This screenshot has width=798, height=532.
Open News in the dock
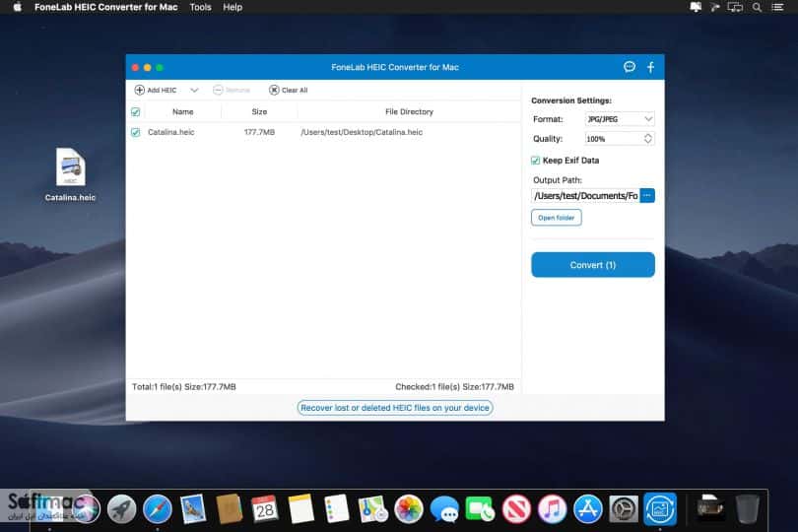point(516,509)
